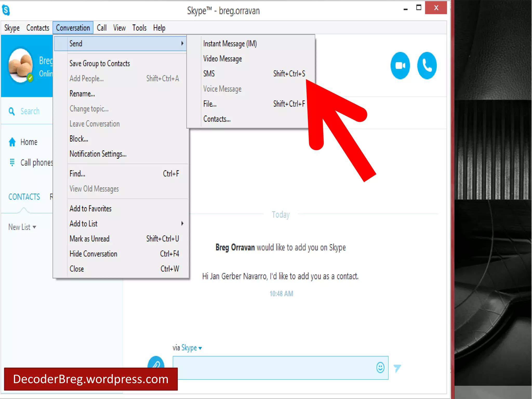Choose Rename... menu entry
Screen dimensions: 532x399
click(x=82, y=94)
